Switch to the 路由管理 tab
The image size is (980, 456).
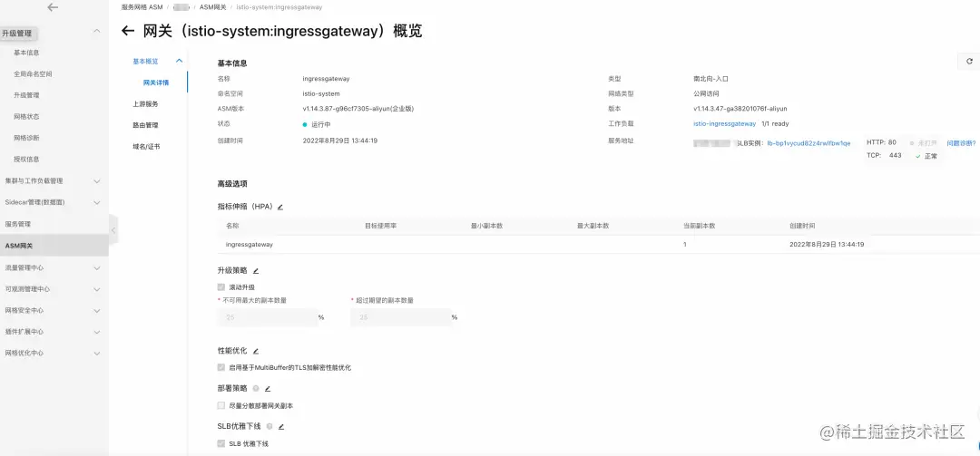coord(145,125)
